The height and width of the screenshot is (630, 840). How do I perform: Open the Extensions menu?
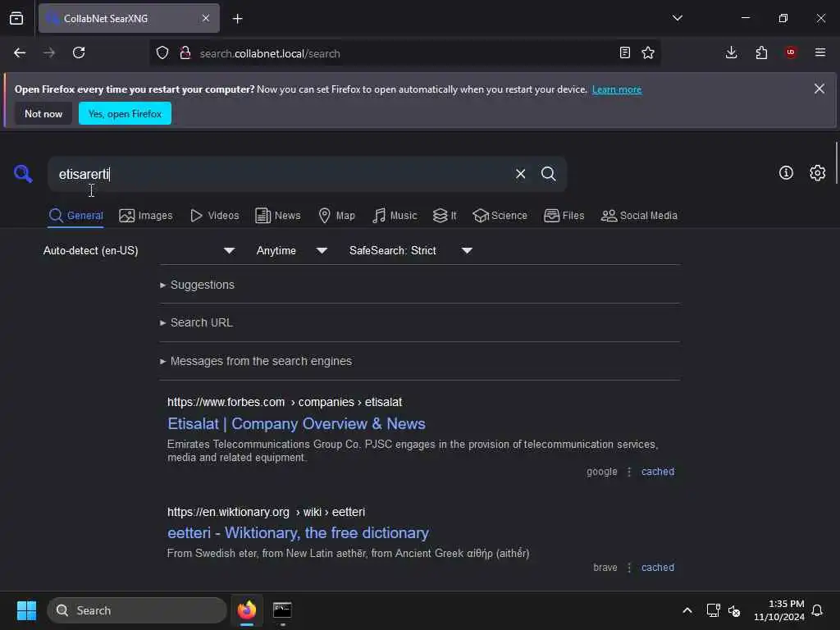pyautogui.click(x=761, y=52)
